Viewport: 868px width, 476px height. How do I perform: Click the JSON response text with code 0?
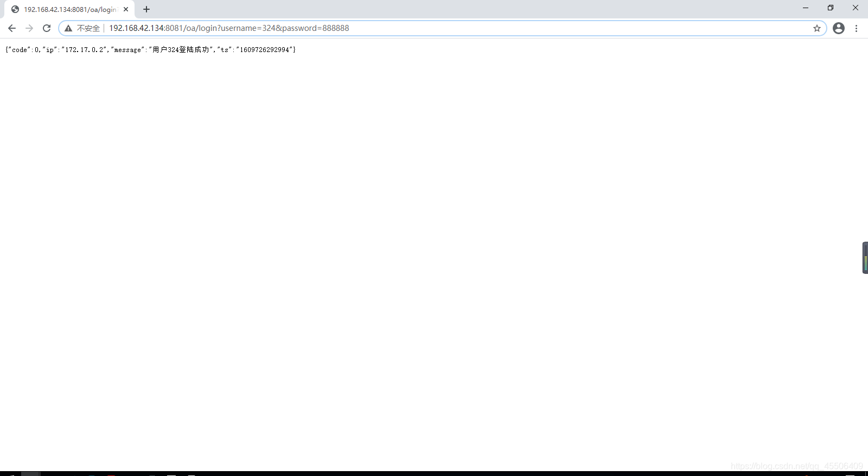[x=150, y=50]
